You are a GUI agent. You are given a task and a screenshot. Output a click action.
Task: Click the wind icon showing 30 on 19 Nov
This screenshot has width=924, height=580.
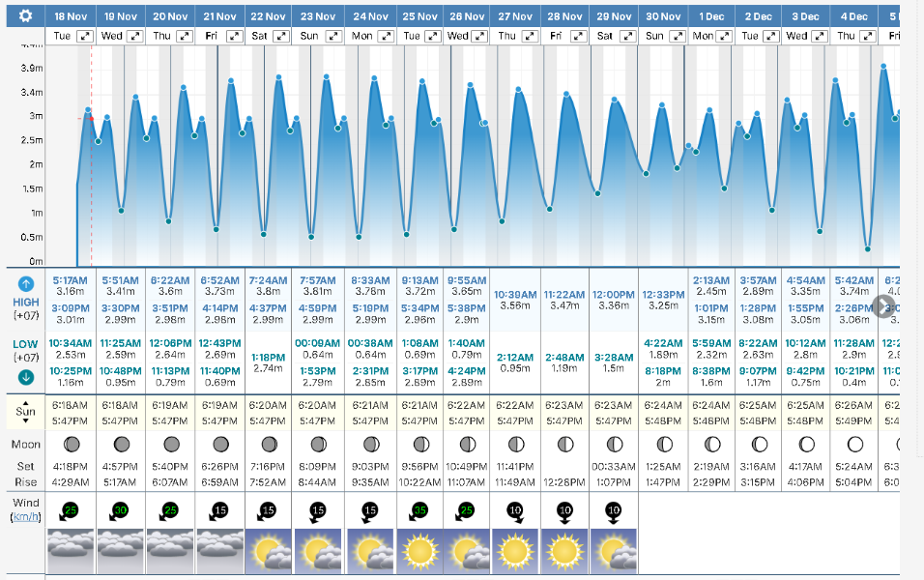pos(122,509)
